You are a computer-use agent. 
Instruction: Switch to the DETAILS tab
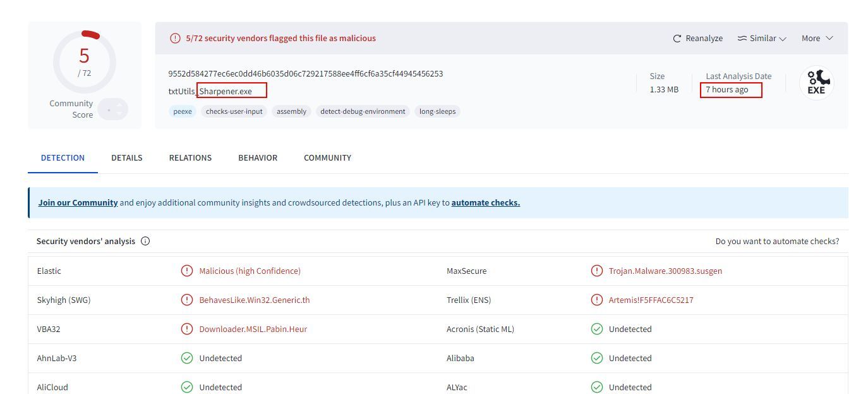coord(127,157)
